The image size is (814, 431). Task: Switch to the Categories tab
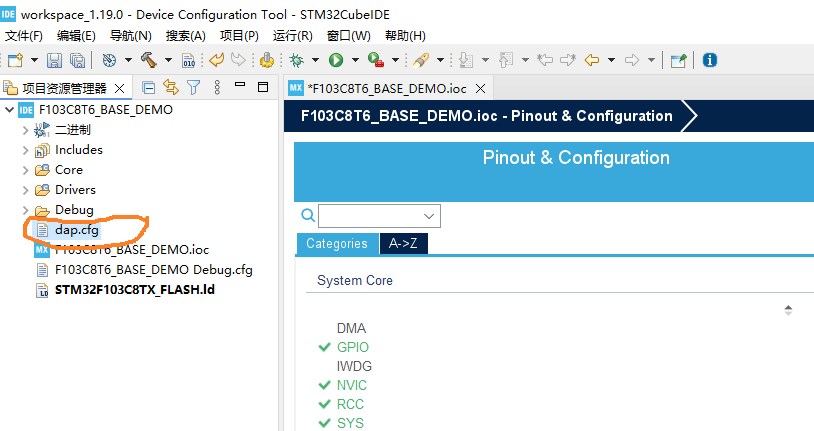tap(337, 244)
